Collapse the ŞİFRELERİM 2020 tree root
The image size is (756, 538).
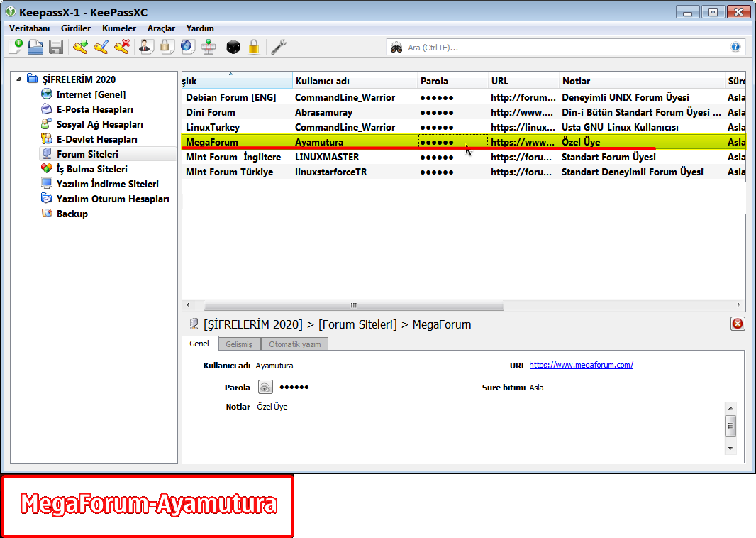point(18,79)
